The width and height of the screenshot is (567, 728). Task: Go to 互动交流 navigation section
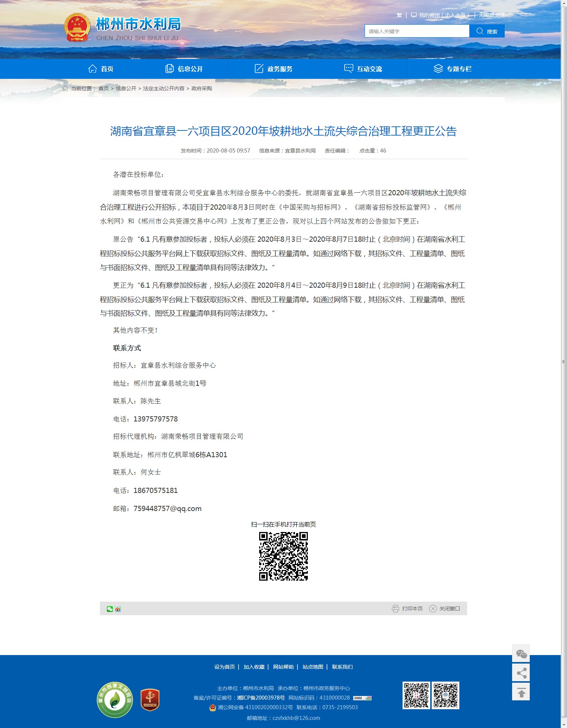point(363,69)
